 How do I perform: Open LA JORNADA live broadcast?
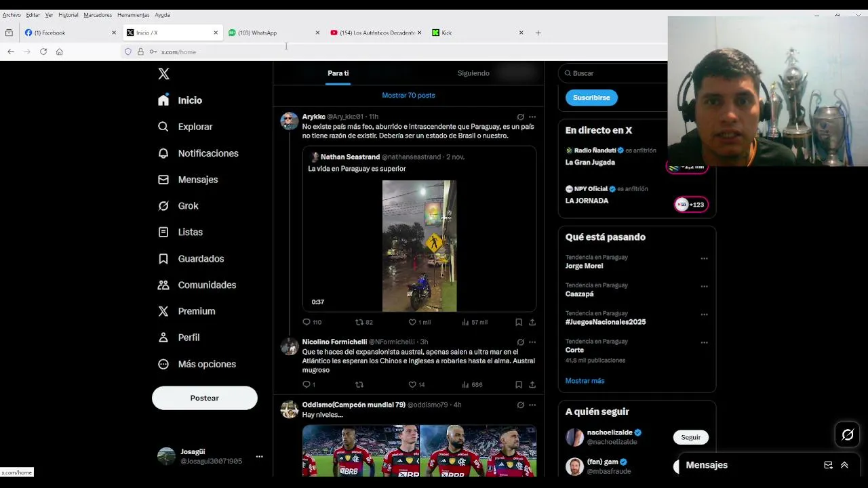pos(587,201)
